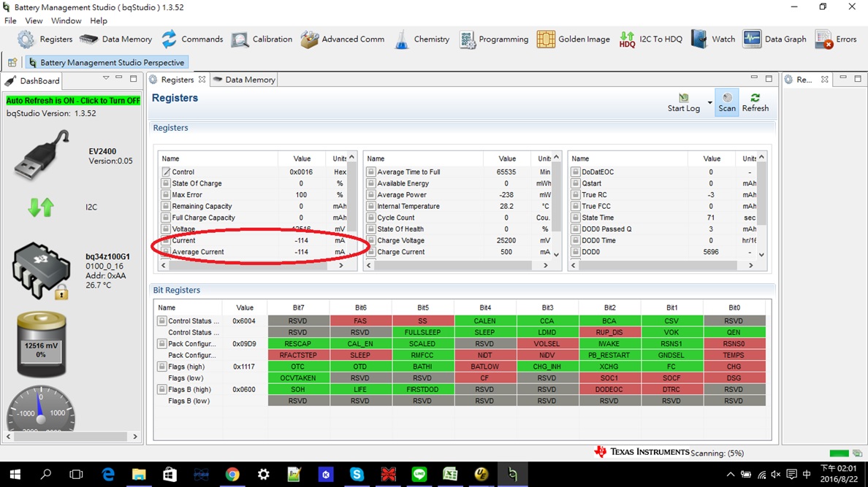Image resolution: width=868 pixels, height=487 pixels.
Task: Open the Window menu
Action: click(66, 20)
